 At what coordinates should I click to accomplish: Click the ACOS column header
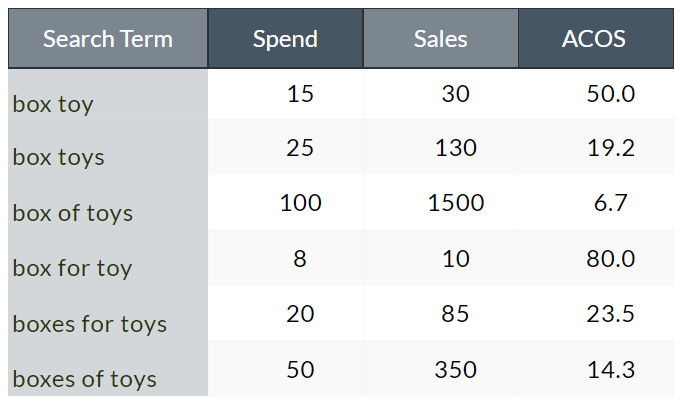point(594,39)
